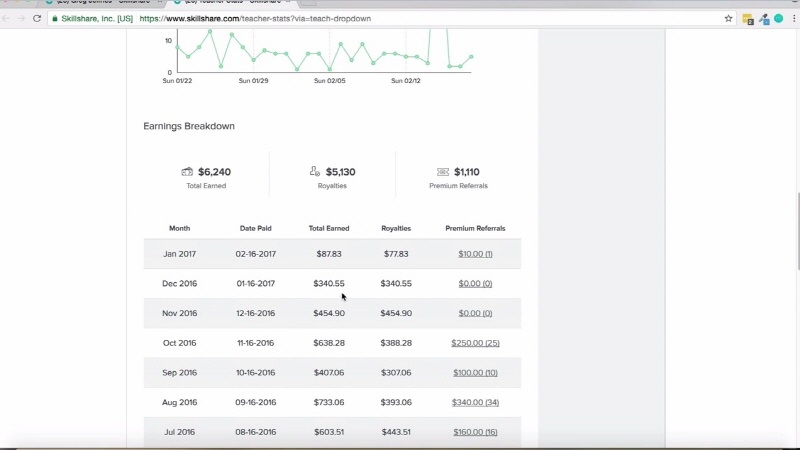Image resolution: width=800 pixels, height=450 pixels.
Task: Click the $638.28 total earned cell
Action: [329, 343]
